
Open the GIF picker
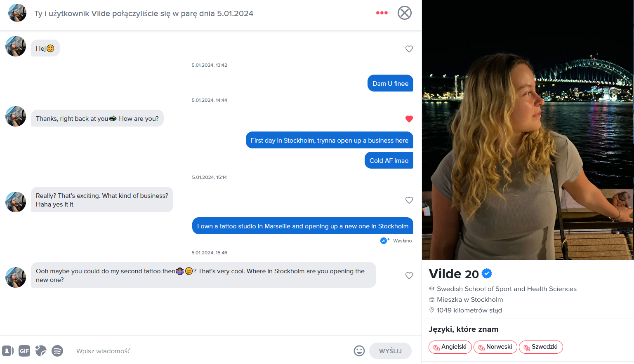(24, 351)
